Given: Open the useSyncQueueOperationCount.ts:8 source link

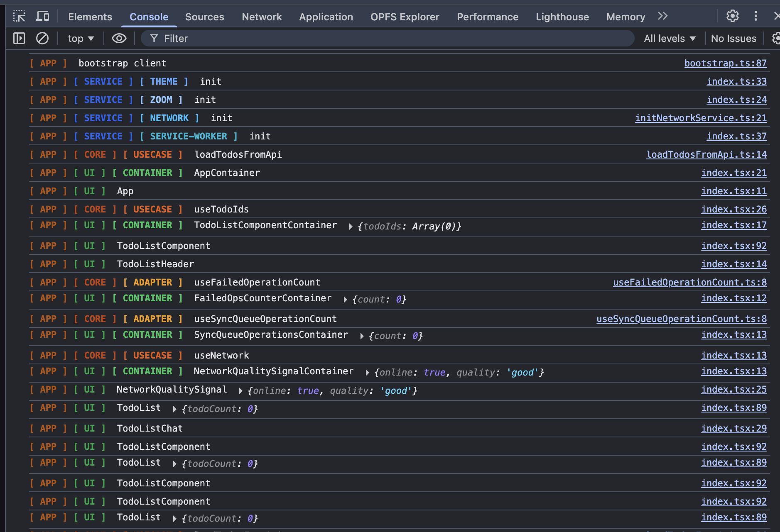Looking at the screenshot, I should point(682,319).
